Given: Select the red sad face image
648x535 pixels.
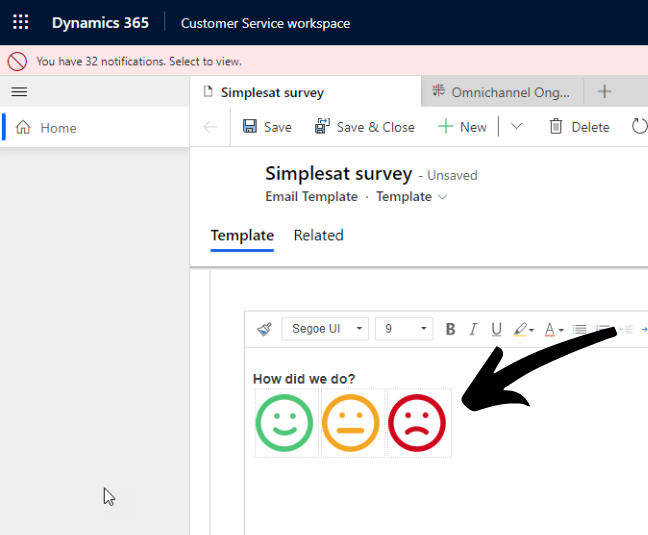Looking at the screenshot, I should [x=417, y=423].
